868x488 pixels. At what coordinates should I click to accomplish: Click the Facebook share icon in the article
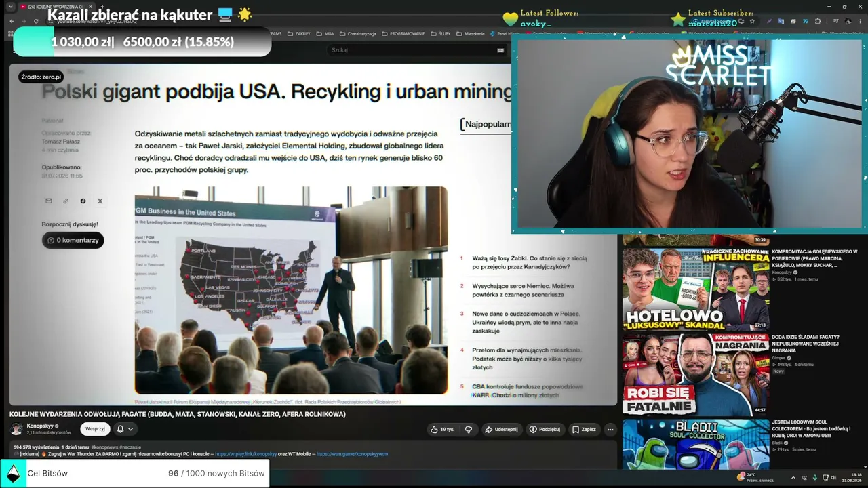coord(83,201)
